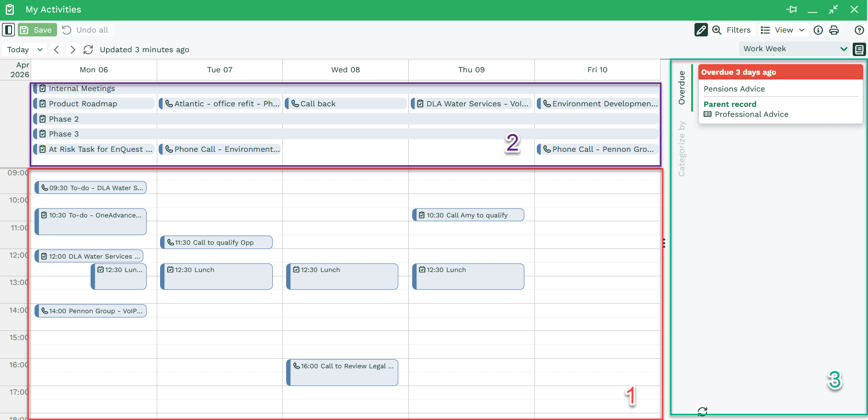868x420 pixels.
Task: Click the three-dot panel splitter handle
Action: click(664, 243)
